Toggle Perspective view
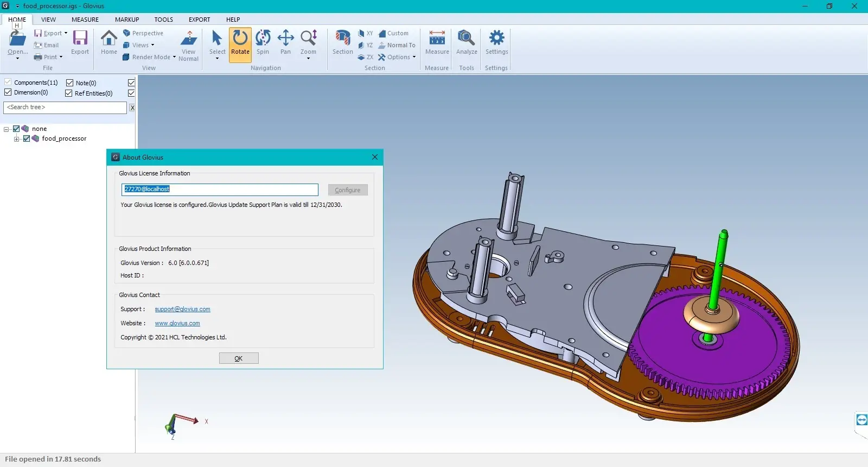868x467 pixels. 143,33
